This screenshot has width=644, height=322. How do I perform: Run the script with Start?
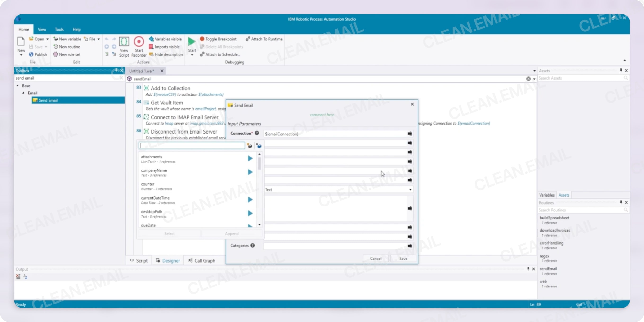tap(192, 45)
